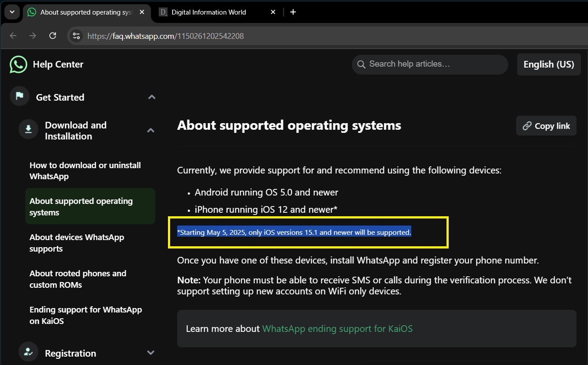
Task: Click text Android running OS 5.0 and newer
Action: pyautogui.click(x=267, y=192)
